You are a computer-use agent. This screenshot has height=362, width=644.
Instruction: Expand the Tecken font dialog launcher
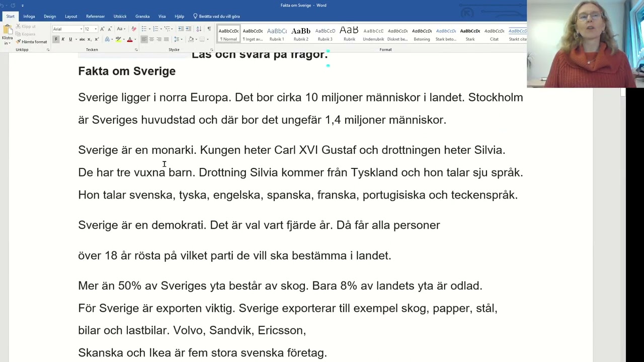(136, 50)
